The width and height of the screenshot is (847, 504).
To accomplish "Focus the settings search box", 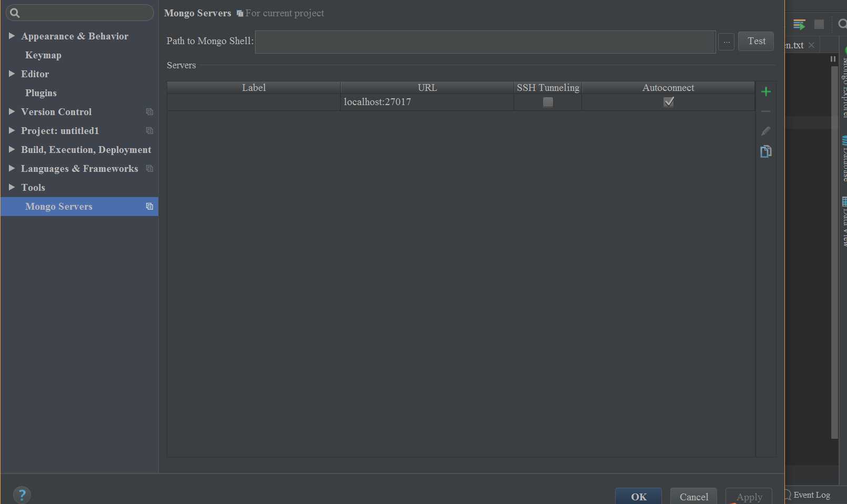I will coord(80,13).
